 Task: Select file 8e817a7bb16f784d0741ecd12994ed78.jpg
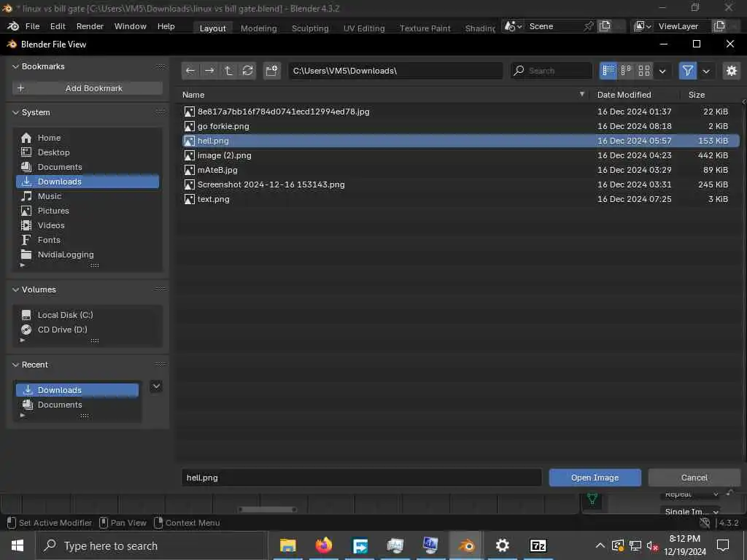pyautogui.click(x=461, y=112)
